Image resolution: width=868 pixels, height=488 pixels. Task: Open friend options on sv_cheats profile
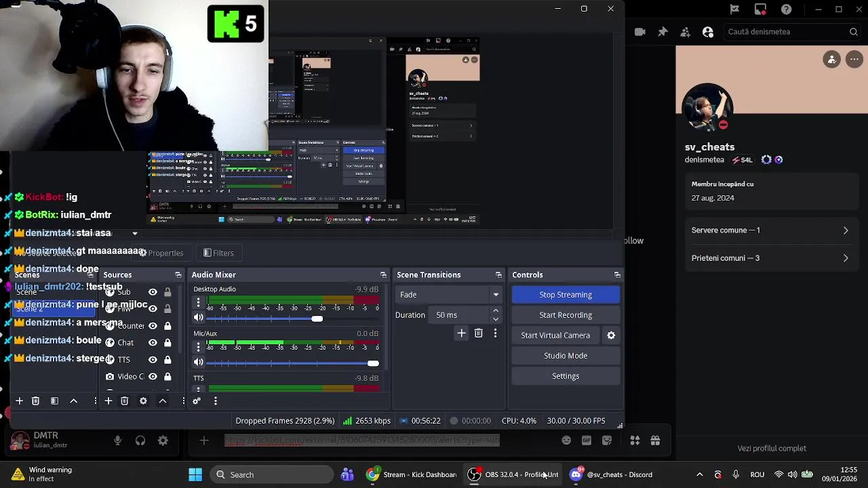click(832, 60)
